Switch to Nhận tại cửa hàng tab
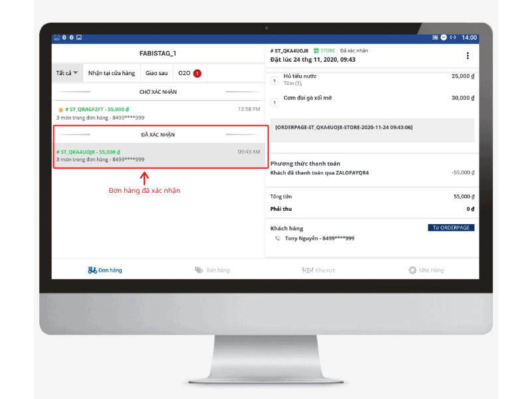This screenshot has height=399, width=532. pyautogui.click(x=111, y=73)
